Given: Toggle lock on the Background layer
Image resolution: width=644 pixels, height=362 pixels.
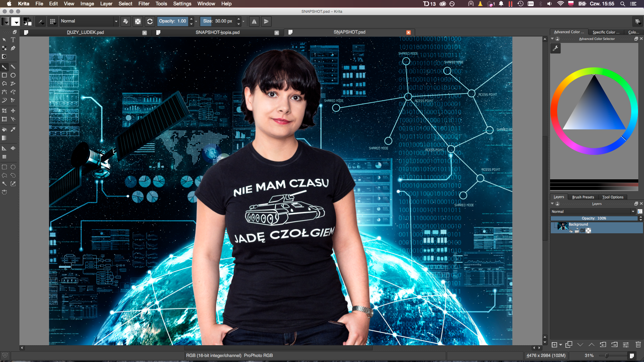Looking at the screenshot, I should [577, 231].
